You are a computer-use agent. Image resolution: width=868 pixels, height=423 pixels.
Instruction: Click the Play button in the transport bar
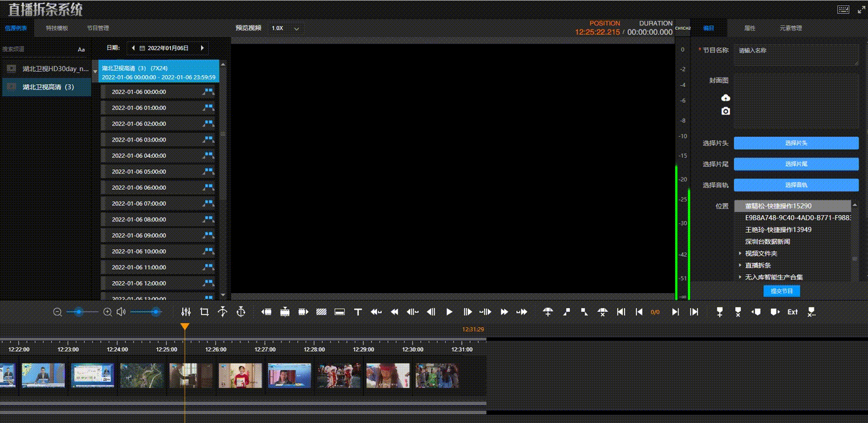449,312
